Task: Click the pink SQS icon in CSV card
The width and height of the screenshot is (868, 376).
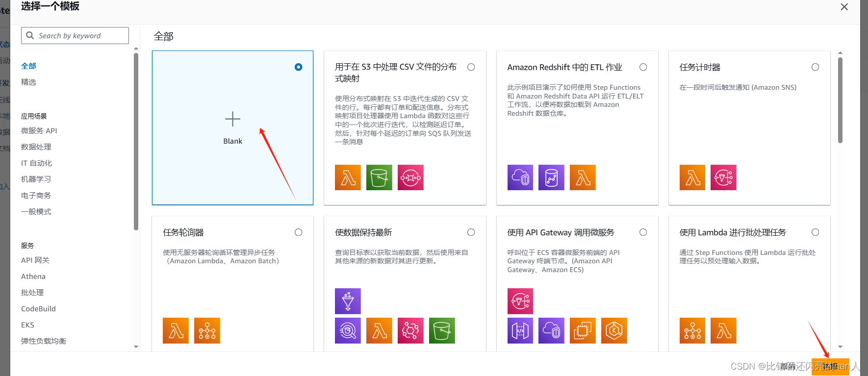Action: point(410,177)
